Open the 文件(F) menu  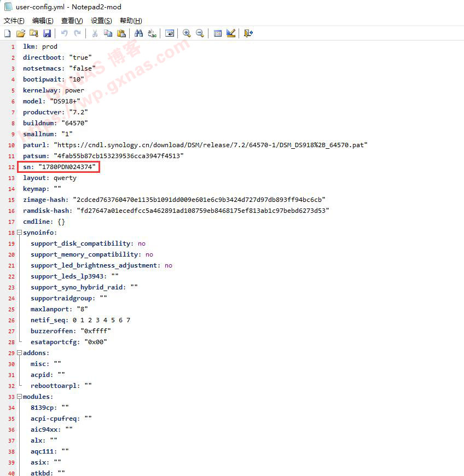[x=14, y=21]
